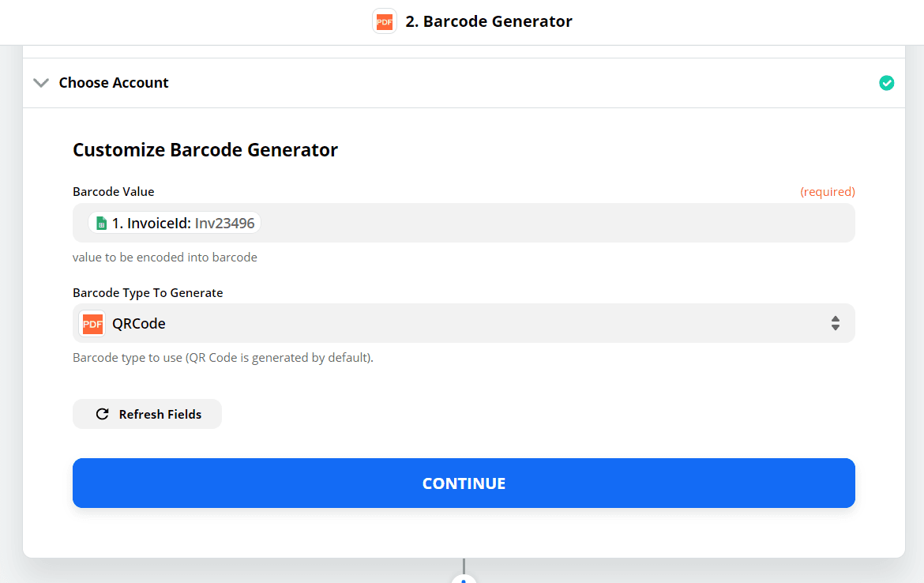
Task: Select the Inv23496 value in the mapped pill
Action: click(225, 224)
